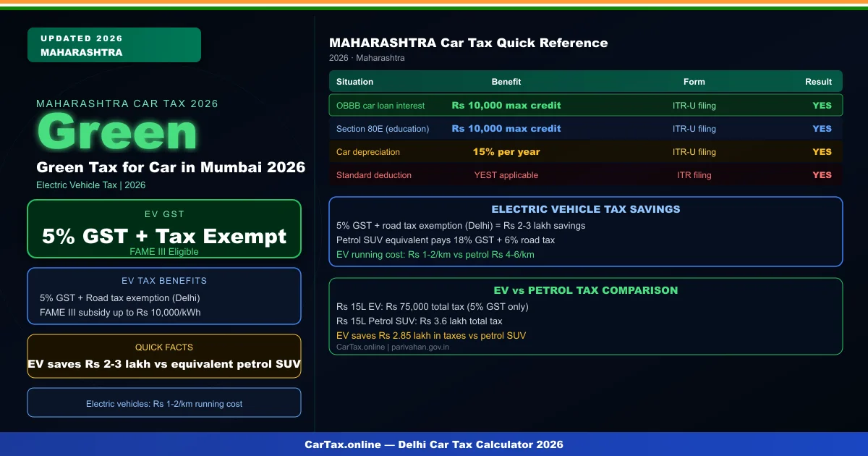Screen dimensions: 868x456
Task: Click 'EV saves Rs 2-3 lakh vs equivalent petrol SUV'
Action: 164,364
